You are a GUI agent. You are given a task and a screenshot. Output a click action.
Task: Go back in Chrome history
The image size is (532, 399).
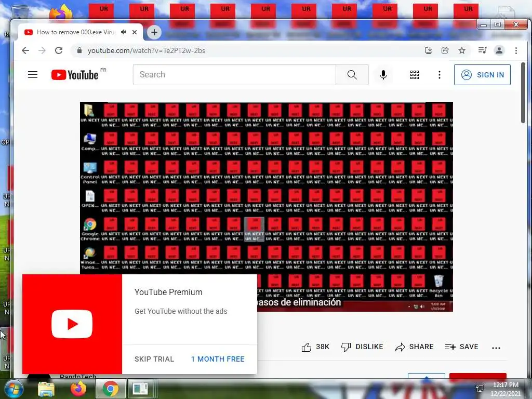coord(25,50)
